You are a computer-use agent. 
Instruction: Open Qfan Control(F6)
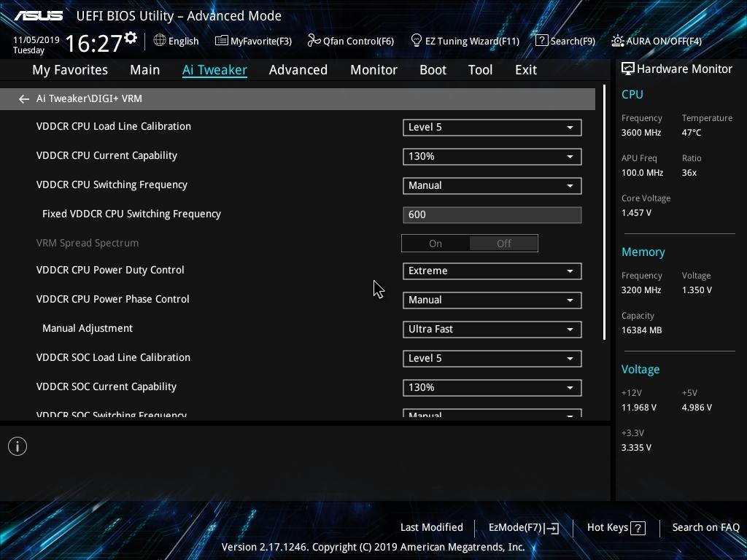[351, 41]
